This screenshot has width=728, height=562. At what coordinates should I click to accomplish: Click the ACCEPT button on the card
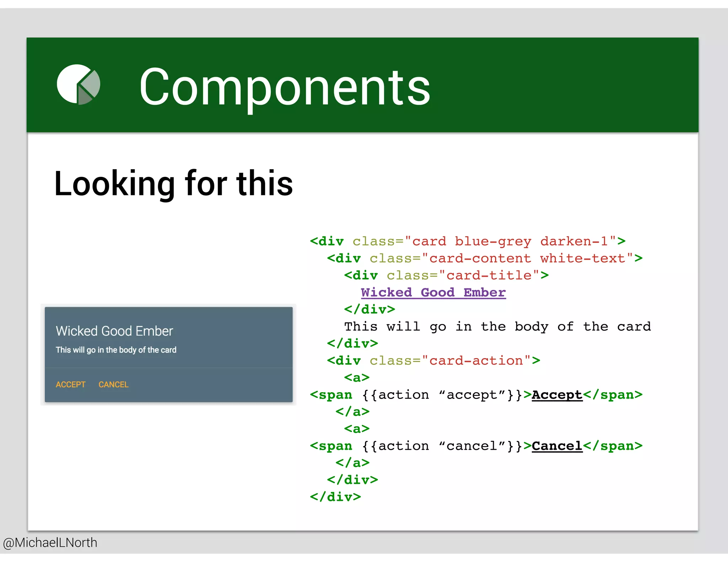point(70,384)
